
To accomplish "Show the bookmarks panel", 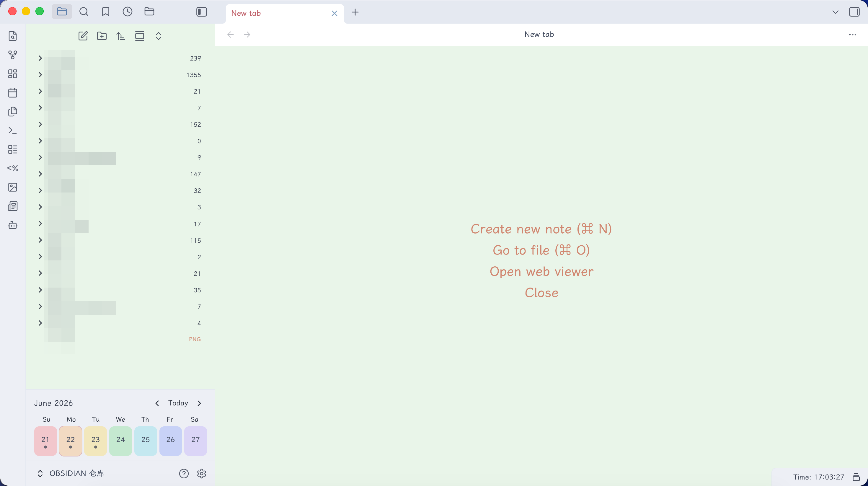I will pos(105,12).
